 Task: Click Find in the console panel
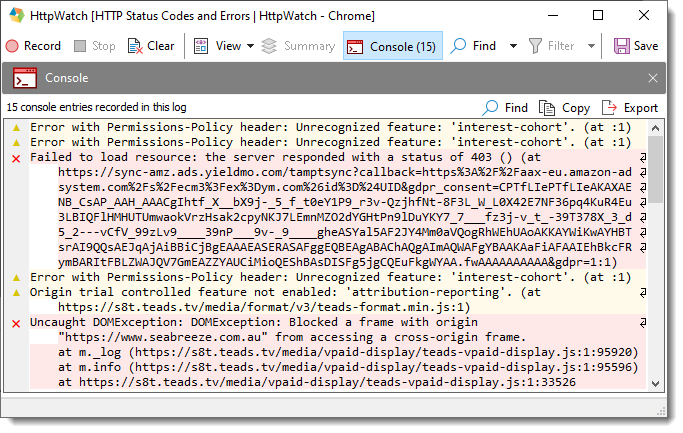pyautogui.click(x=505, y=108)
